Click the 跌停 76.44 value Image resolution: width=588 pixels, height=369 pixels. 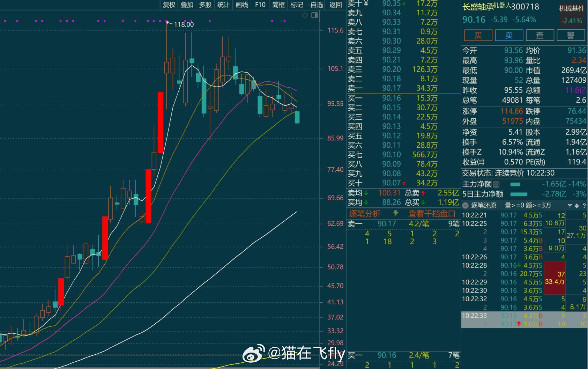point(577,111)
